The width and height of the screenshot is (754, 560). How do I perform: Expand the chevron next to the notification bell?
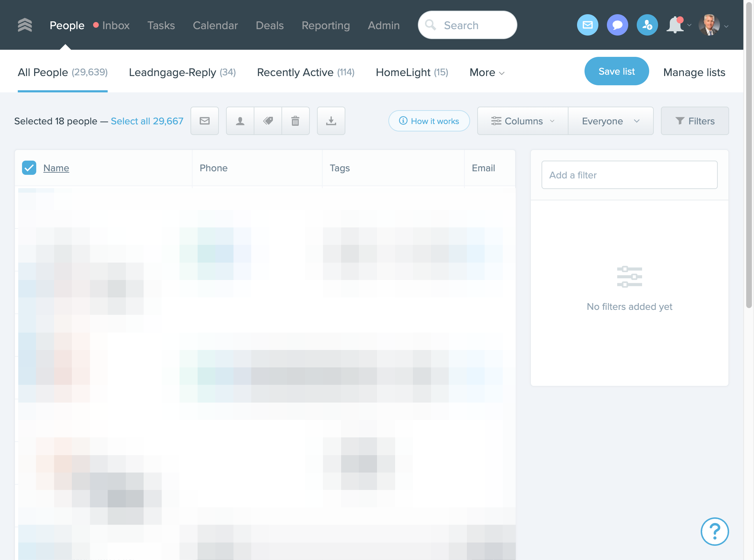pyautogui.click(x=689, y=25)
